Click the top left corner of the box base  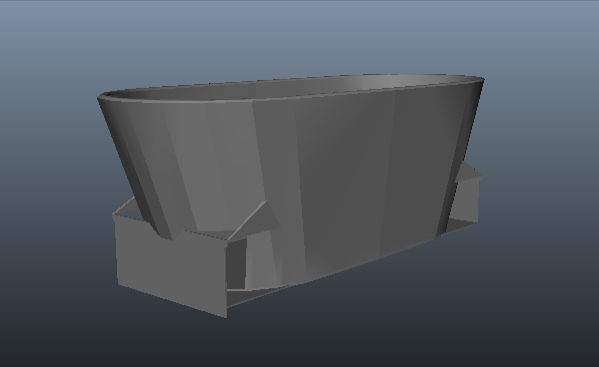pyautogui.click(x=114, y=216)
